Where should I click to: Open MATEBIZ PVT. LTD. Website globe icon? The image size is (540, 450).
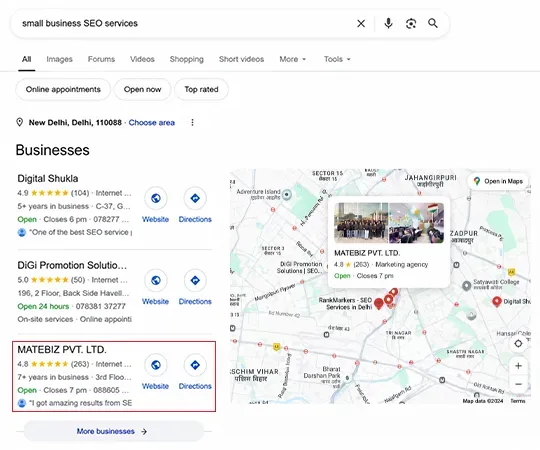[156, 365]
